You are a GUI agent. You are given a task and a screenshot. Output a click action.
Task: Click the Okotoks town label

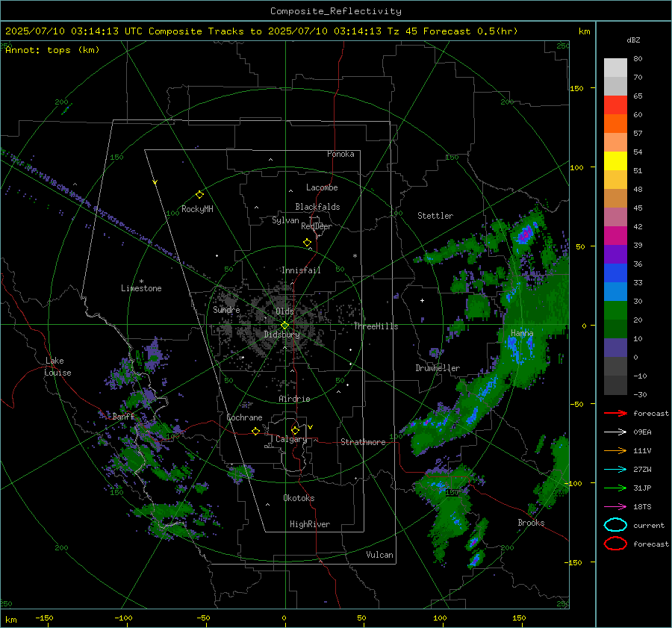click(299, 498)
